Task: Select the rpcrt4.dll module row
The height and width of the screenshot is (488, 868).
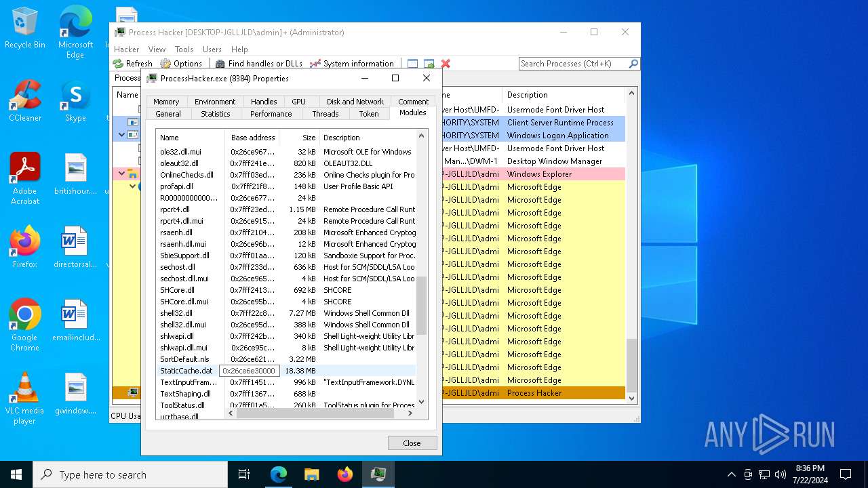Action: click(286, 209)
